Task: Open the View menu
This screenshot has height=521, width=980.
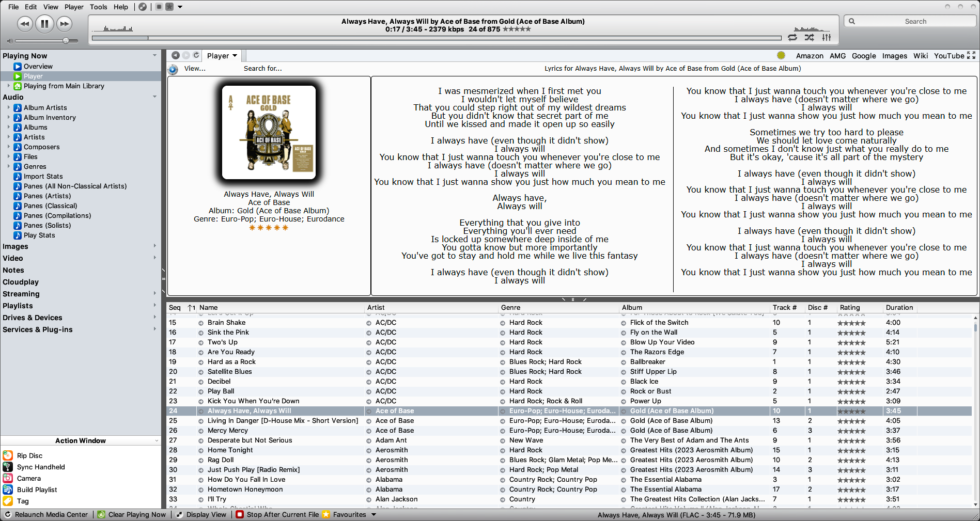Action: pos(51,7)
